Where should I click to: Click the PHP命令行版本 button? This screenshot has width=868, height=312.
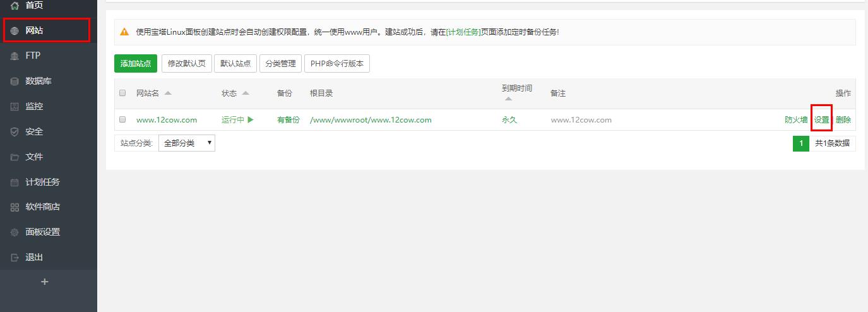point(337,63)
